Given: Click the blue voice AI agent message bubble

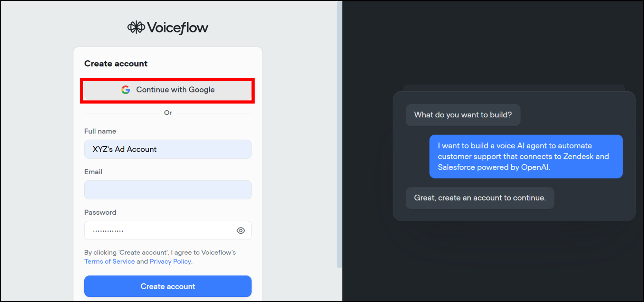Looking at the screenshot, I should coord(525,156).
